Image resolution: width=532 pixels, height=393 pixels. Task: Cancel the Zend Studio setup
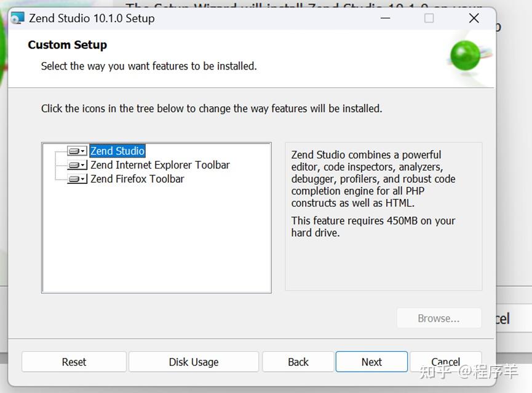tap(446, 362)
